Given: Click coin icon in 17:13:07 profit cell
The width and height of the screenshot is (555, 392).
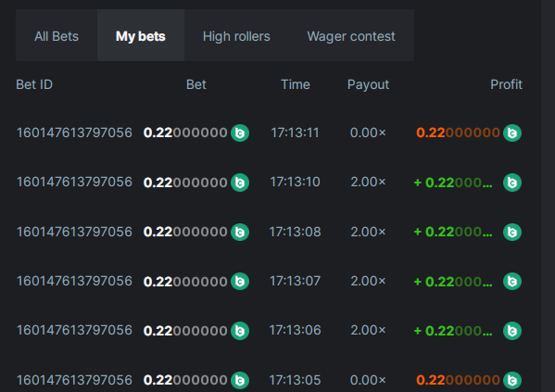Looking at the screenshot, I should click(512, 282).
